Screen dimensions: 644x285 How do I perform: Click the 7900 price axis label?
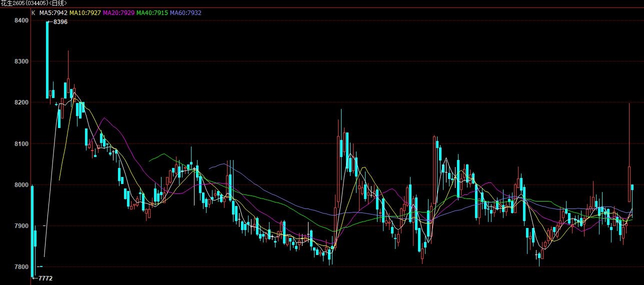coord(21,226)
